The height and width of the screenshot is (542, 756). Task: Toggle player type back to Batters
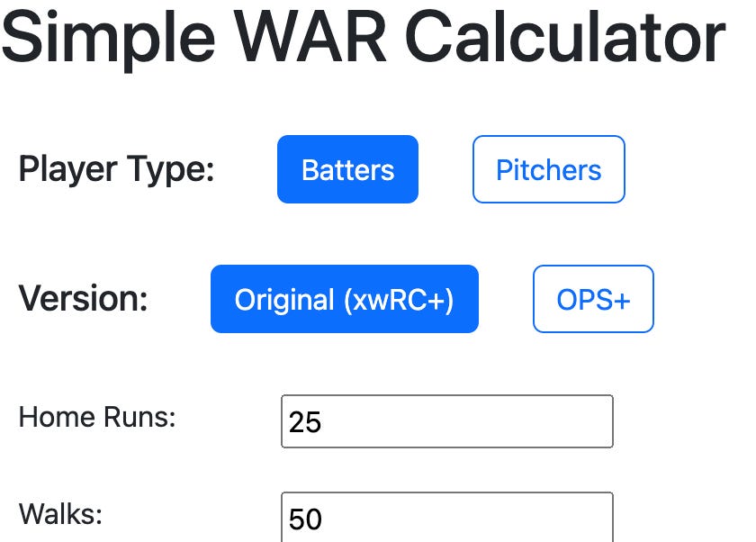point(347,169)
